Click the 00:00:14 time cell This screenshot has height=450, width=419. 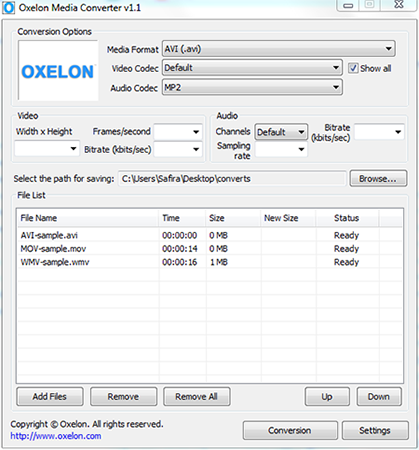[180, 249]
